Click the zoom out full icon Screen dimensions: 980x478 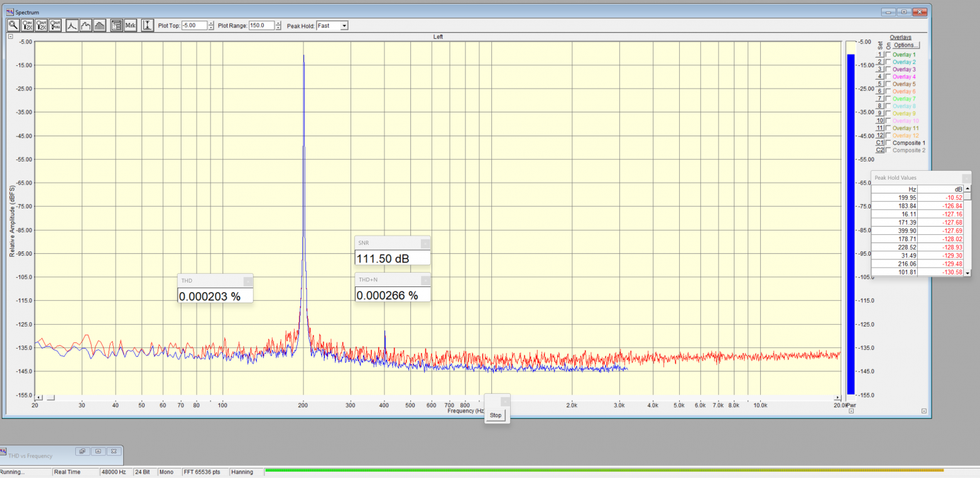(x=55, y=25)
